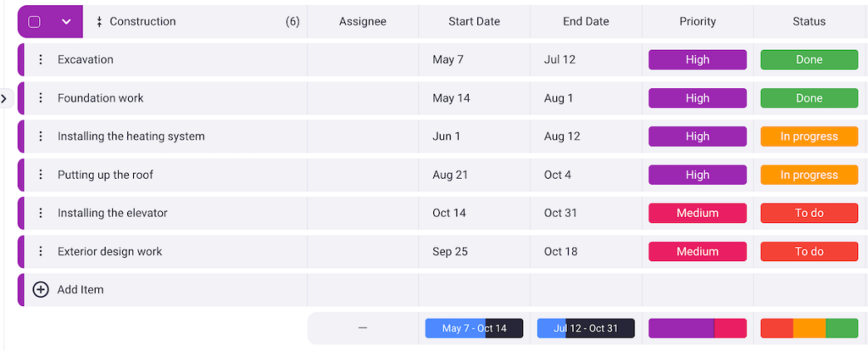Viewport: 868px width, 351px height.
Task: Open the three-dot menu for Excavation row
Action: pyautogui.click(x=40, y=59)
